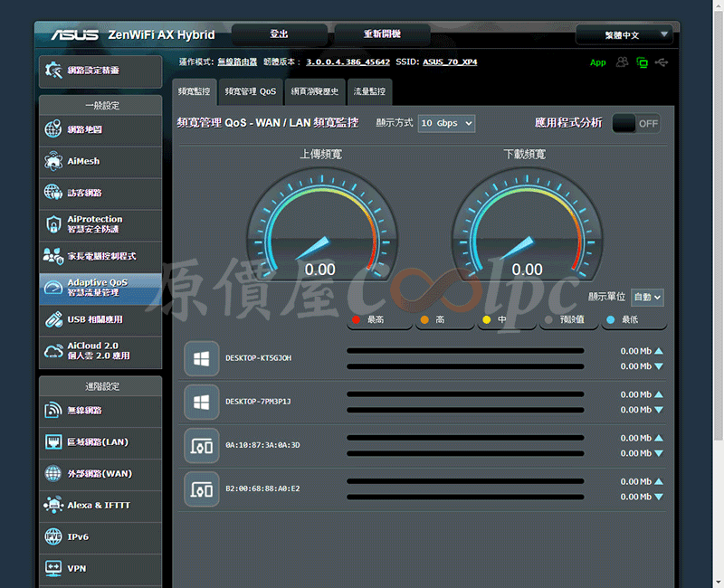Switch to 頻寬監控 tab
The image size is (724, 588).
pyautogui.click(x=194, y=92)
